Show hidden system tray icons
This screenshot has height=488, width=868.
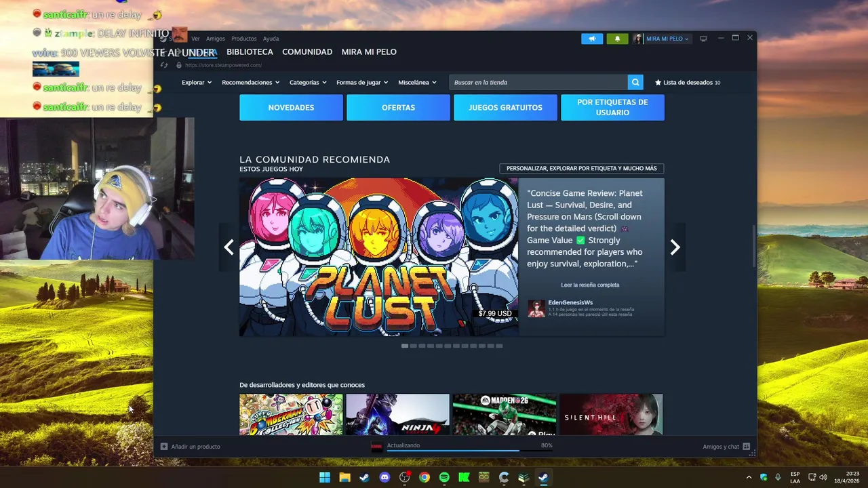pyautogui.click(x=749, y=477)
